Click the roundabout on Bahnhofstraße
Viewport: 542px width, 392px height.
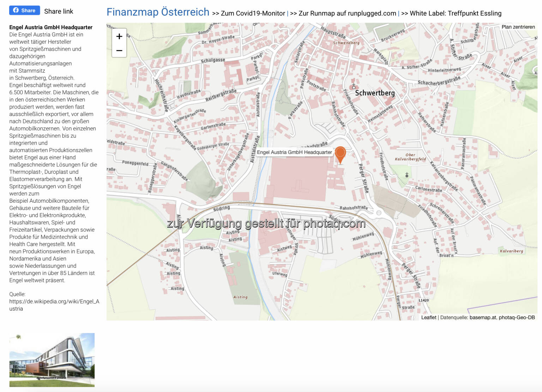click(x=379, y=213)
